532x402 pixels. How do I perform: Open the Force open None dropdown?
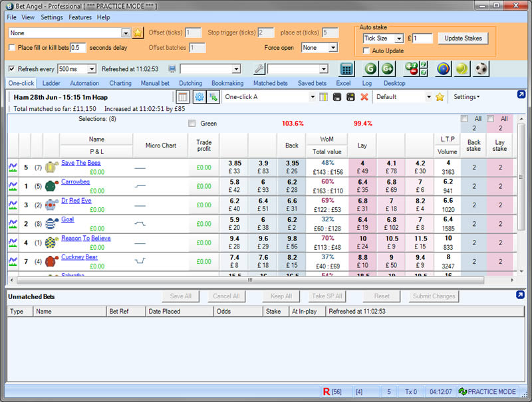333,47
